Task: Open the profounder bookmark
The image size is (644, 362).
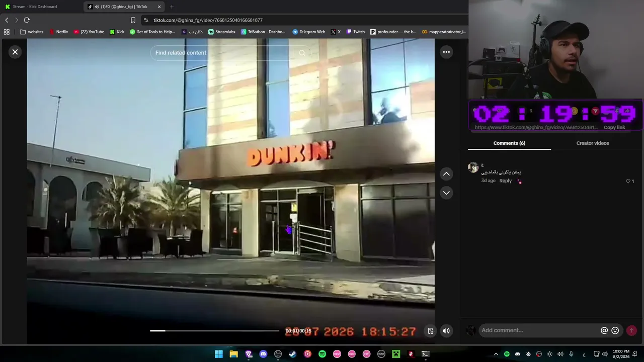Action: [393, 32]
